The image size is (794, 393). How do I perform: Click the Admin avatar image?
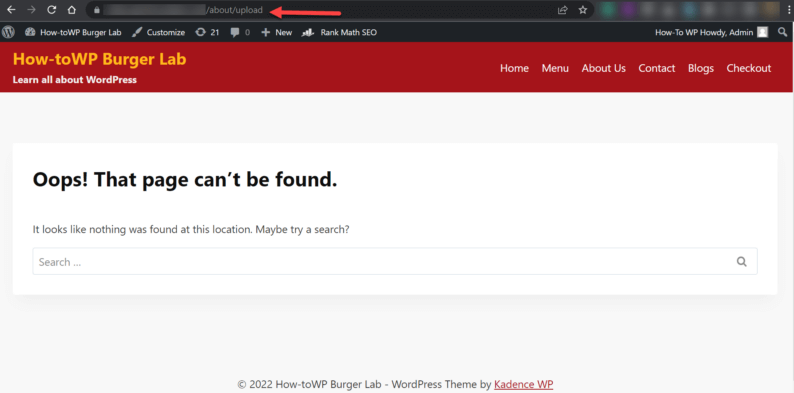[x=763, y=32]
